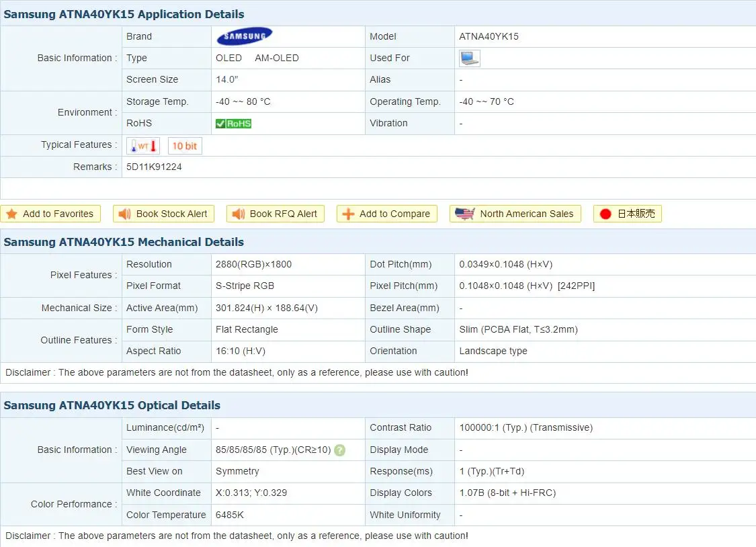The width and height of the screenshot is (756, 547).
Task: Click the Optical Details section heading
Action: (112, 405)
